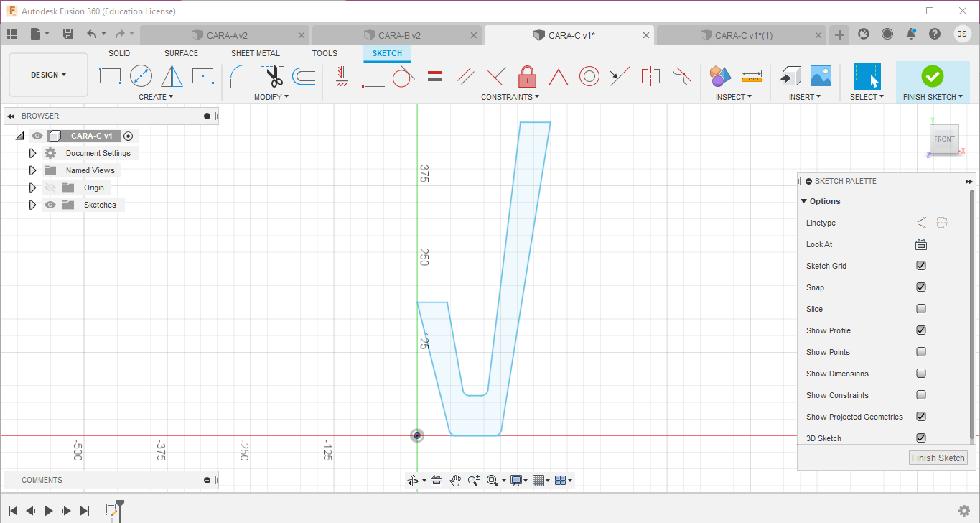Toggle the Show Profile checkbox
The width and height of the screenshot is (980, 523).
921,330
